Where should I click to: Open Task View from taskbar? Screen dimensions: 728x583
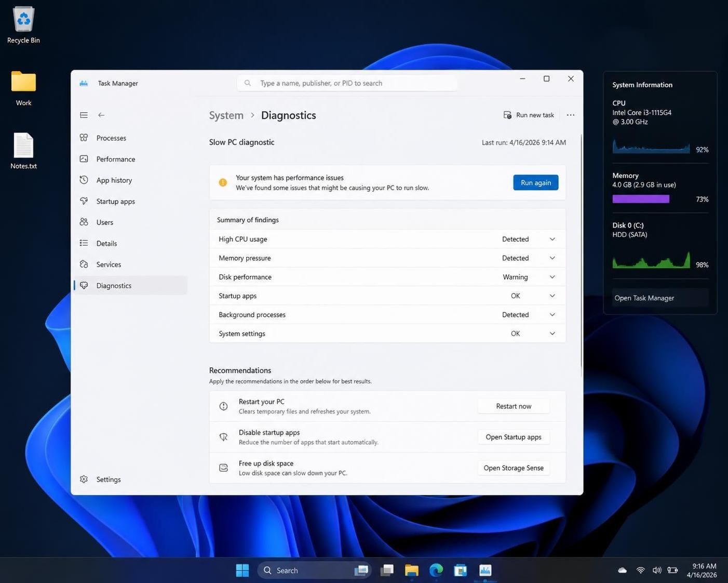click(387, 571)
